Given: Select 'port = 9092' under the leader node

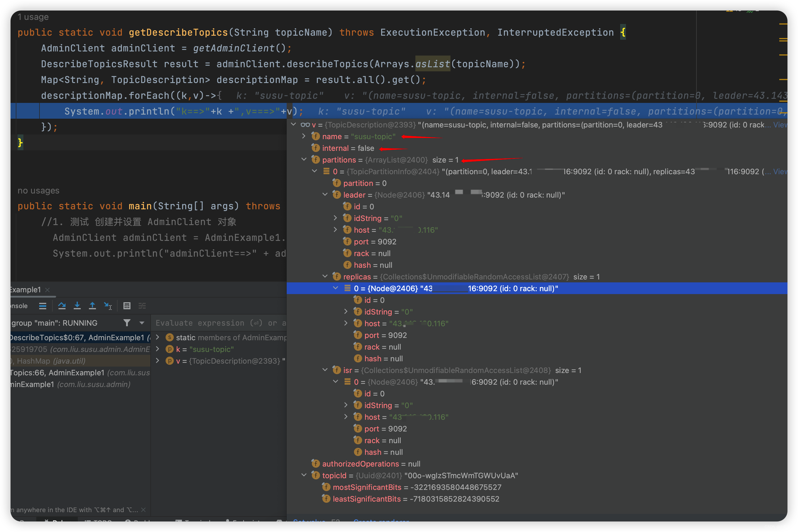Looking at the screenshot, I should [x=375, y=241].
